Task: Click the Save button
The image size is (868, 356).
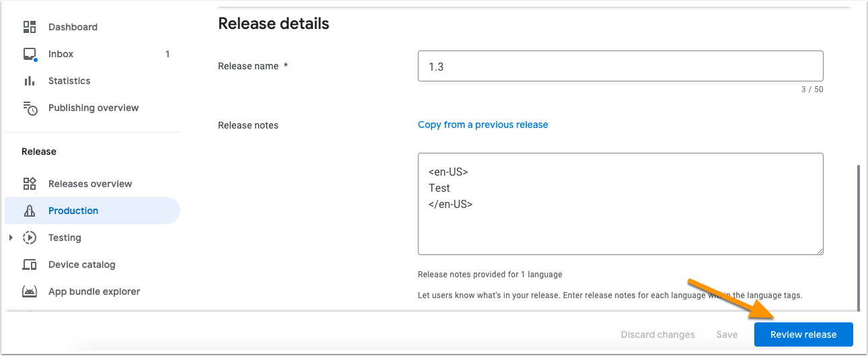Action: [727, 334]
